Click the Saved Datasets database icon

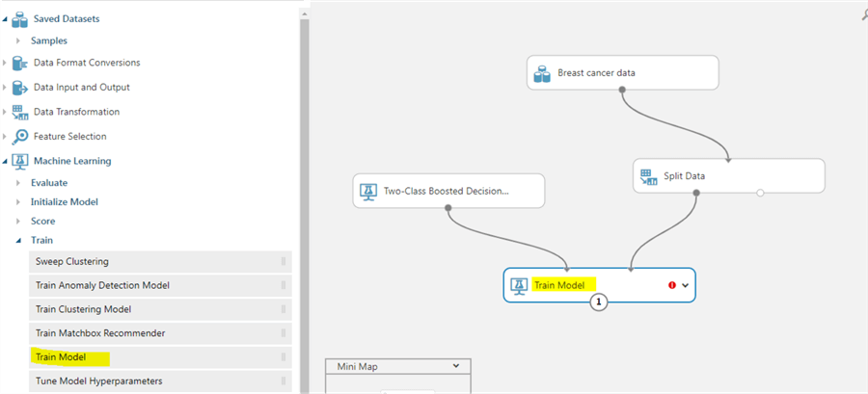(20, 19)
